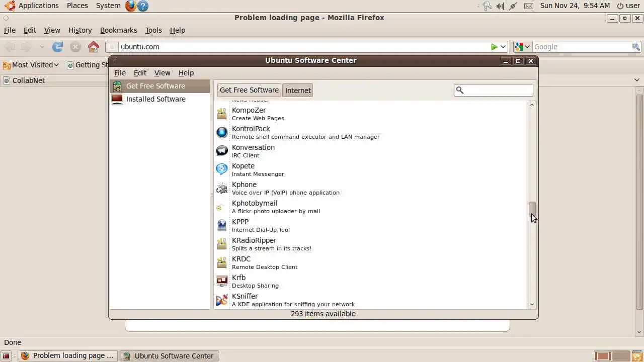This screenshot has width=644, height=362.
Task: Open the Firefox History menu
Action: click(x=80, y=30)
